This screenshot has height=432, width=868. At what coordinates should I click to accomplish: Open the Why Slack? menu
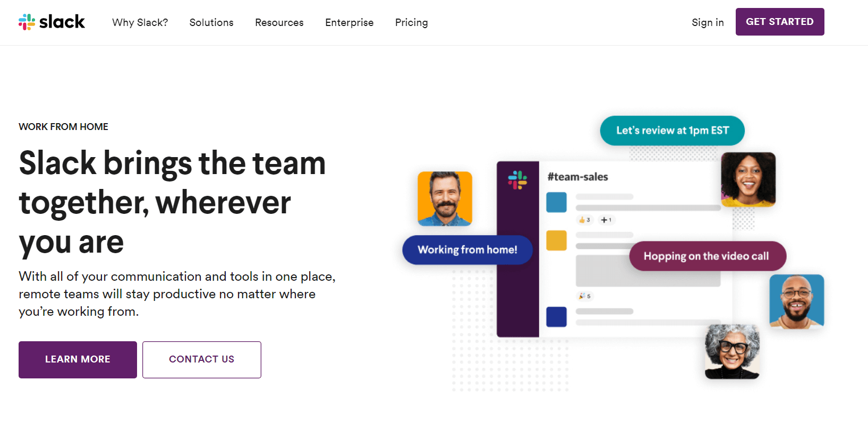pyautogui.click(x=140, y=22)
